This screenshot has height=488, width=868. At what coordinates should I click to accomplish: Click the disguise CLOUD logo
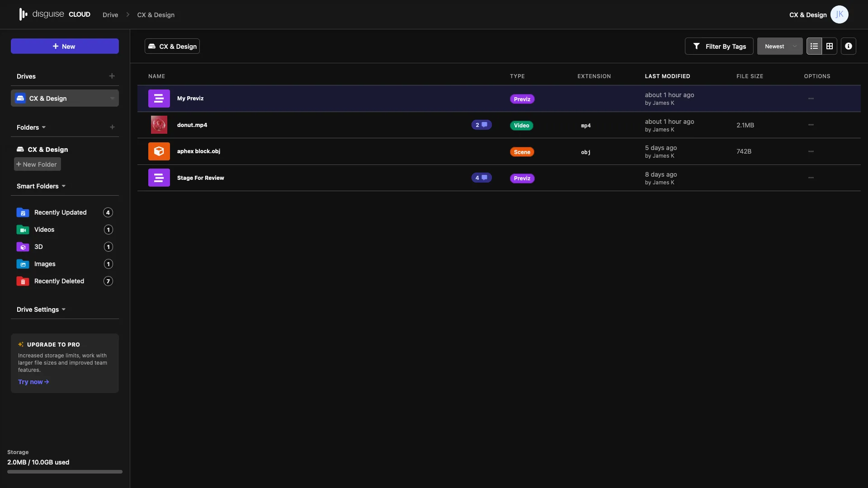(54, 14)
